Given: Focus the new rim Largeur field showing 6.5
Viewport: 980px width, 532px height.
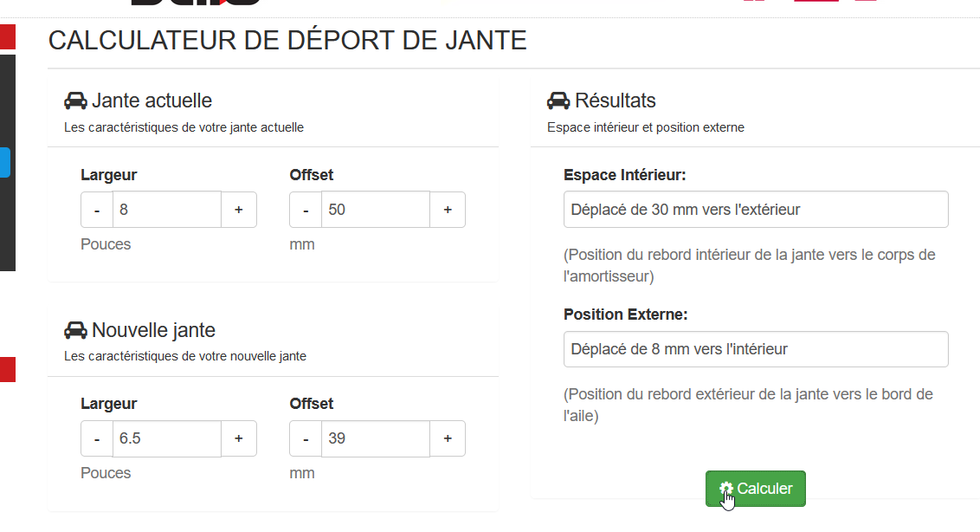Looking at the screenshot, I should [x=167, y=438].
